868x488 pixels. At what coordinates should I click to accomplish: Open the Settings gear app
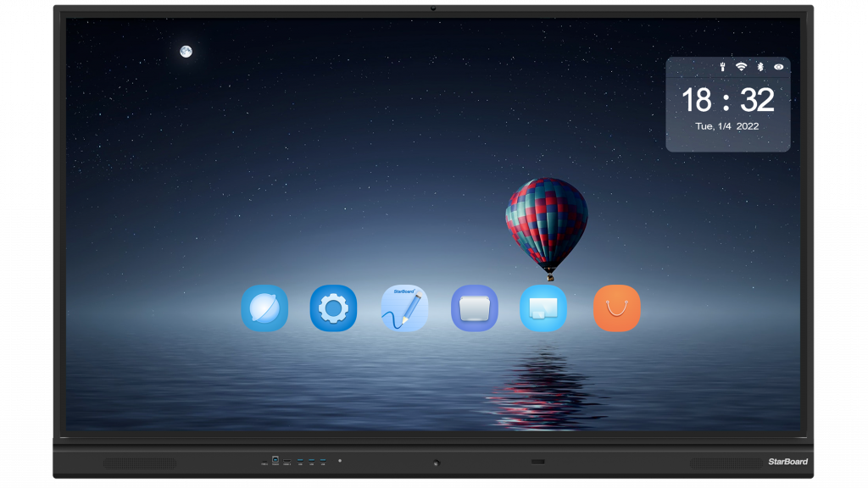(333, 308)
